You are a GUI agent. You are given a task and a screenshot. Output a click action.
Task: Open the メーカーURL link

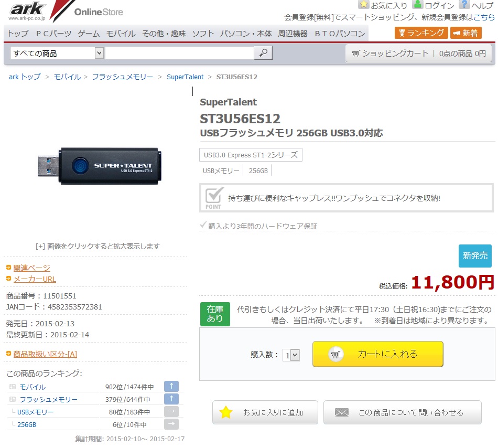[x=35, y=279]
